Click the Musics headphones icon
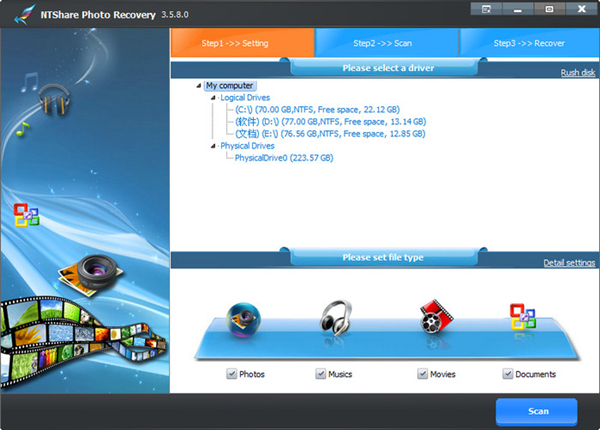The width and height of the screenshot is (600, 430). [x=336, y=318]
